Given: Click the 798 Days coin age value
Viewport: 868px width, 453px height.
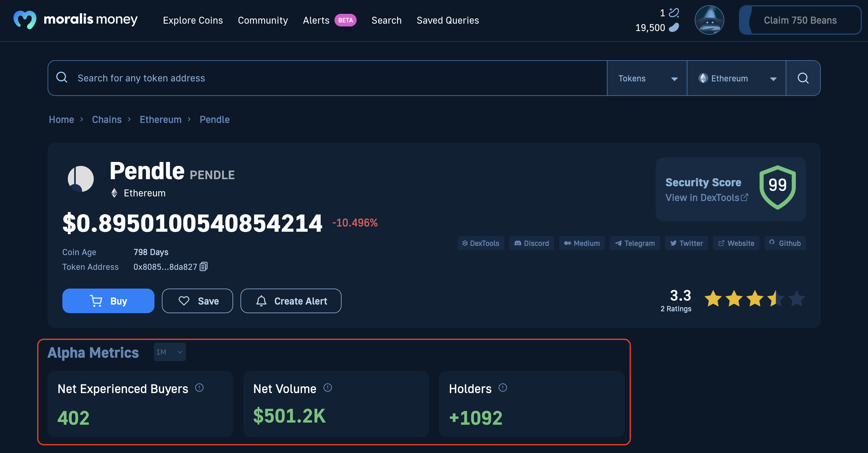Looking at the screenshot, I should click(x=151, y=252).
